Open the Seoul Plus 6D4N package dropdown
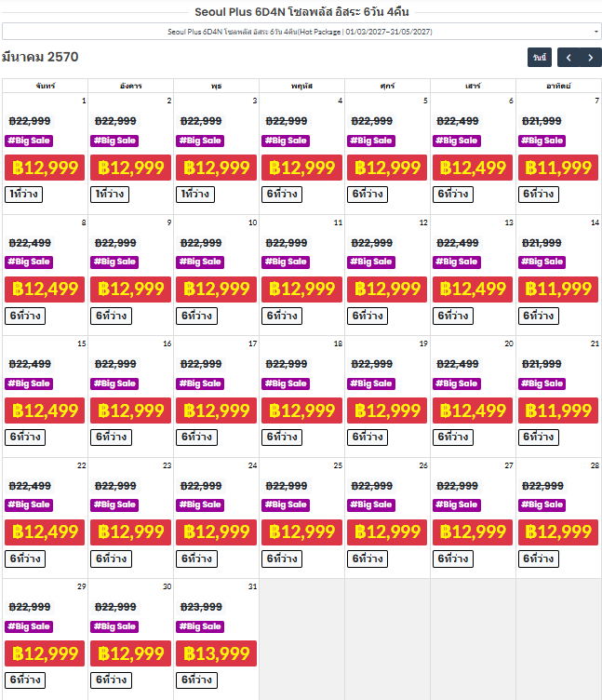602x700 pixels. click(x=301, y=32)
